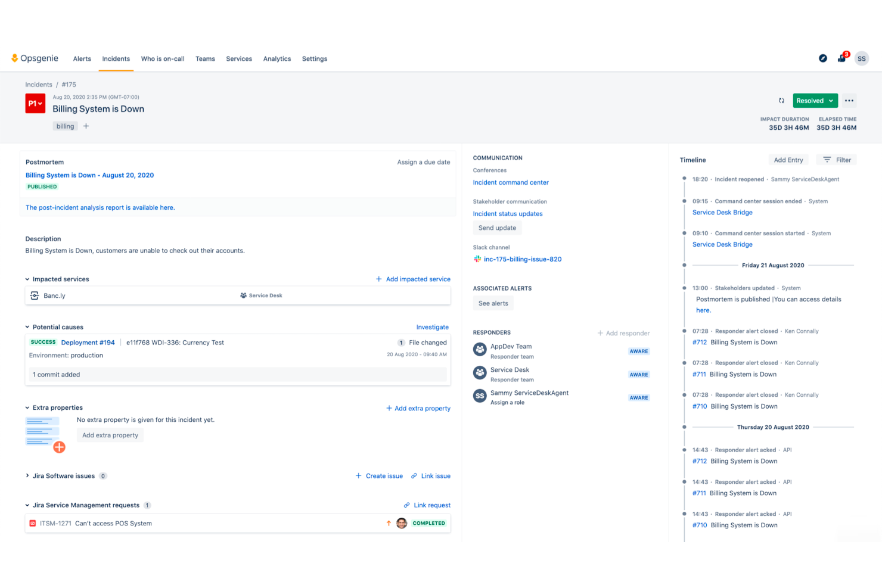Click the SS profile avatar
Viewport: 882px width, 588px height.
tap(862, 58)
